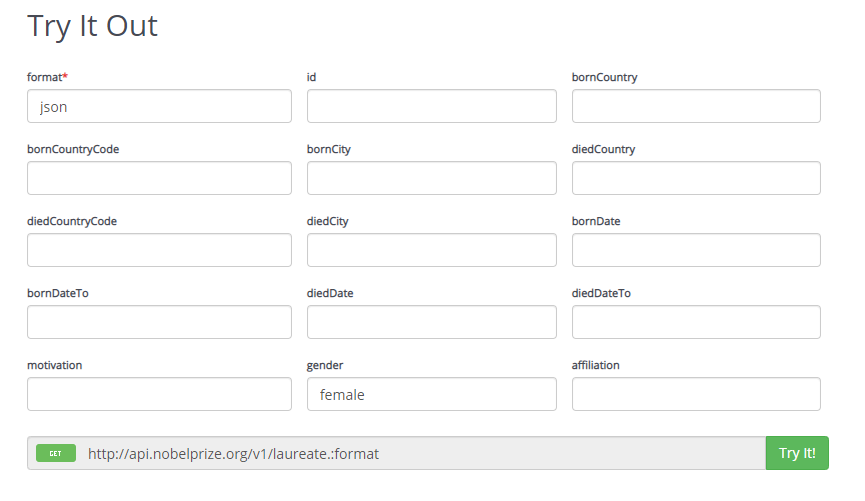
Task: Select the bornCountryCode text field
Action: [x=159, y=178]
